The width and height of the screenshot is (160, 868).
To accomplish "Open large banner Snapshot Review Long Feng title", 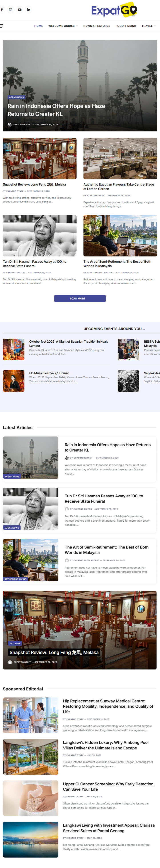I will click(54, 652).
